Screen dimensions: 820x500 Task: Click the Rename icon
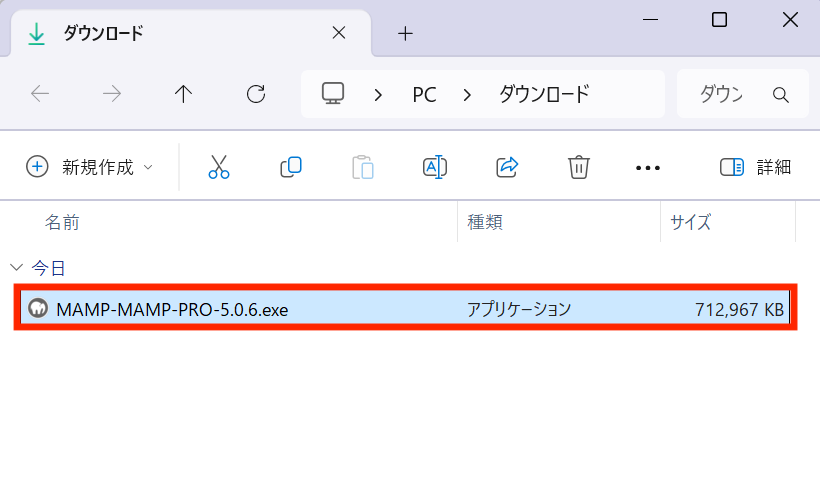435,167
